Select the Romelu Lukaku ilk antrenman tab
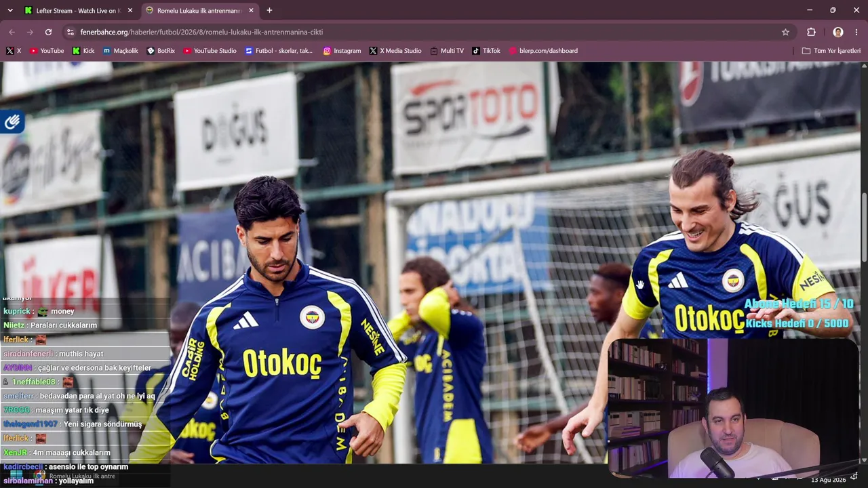This screenshot has height=488, width=868. 199,11
